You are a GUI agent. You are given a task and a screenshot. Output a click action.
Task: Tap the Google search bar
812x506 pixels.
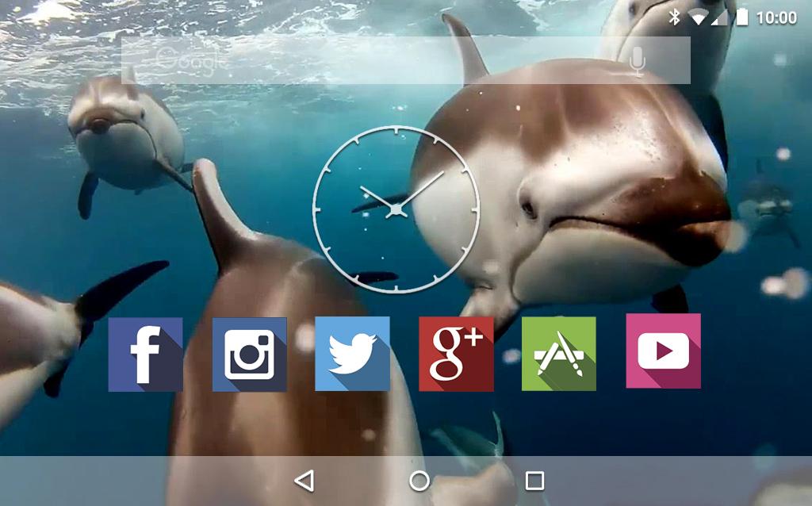[405, 60]
